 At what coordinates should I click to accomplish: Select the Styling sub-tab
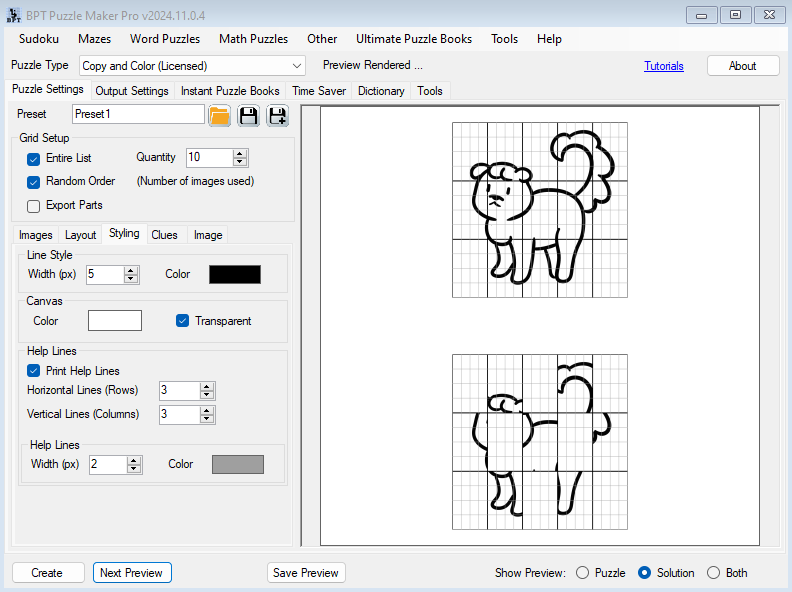click(124, 233)
